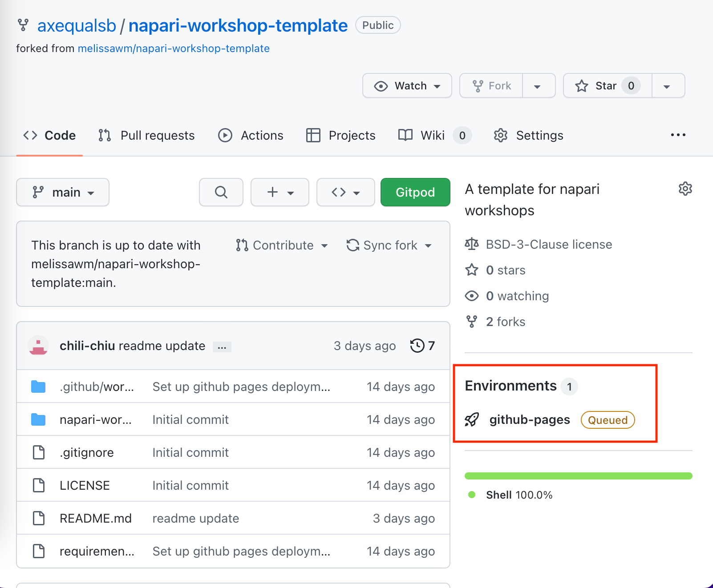Viewport: 713px width, 588px height.
Task: Open the add file plus dropdown
Action: click(x=280, y=192)
